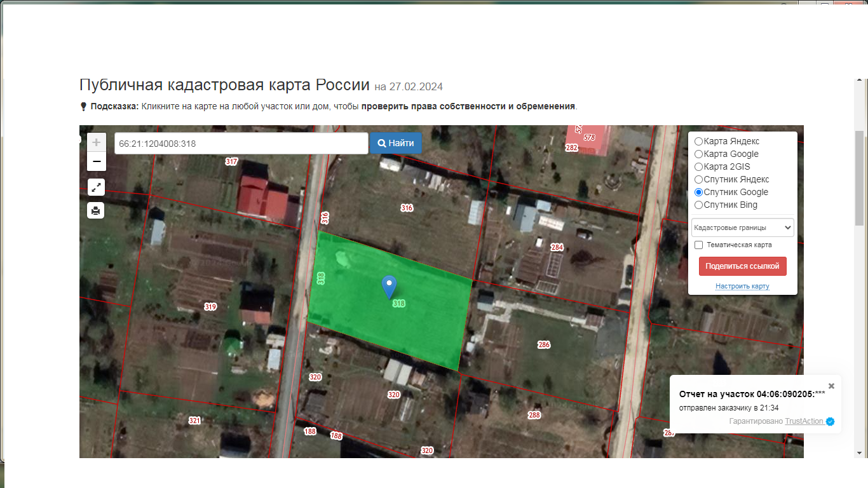Open the Настроить карту link
The width and height of the screenshot is (868, 488).
click(742, 287)
